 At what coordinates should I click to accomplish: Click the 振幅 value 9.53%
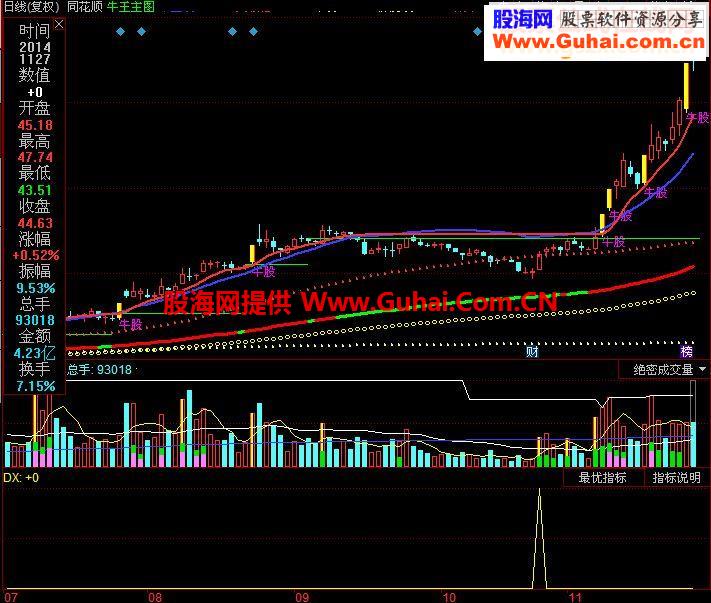pos(35,288)
